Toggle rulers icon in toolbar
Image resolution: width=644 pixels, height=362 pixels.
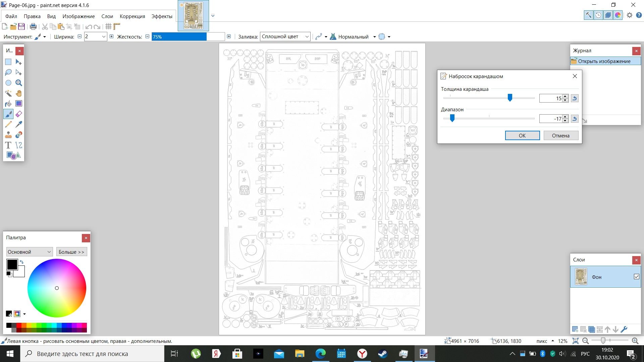117,26
